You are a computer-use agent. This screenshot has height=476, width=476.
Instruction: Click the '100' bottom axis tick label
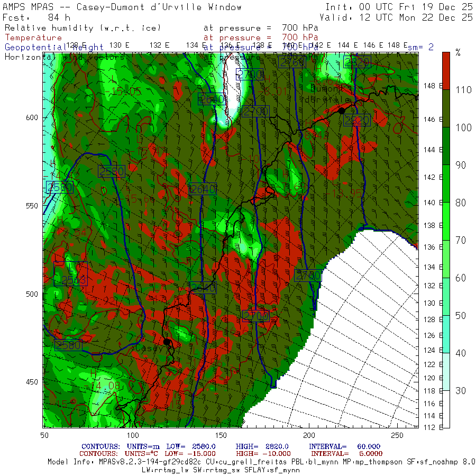pos(133,435)
